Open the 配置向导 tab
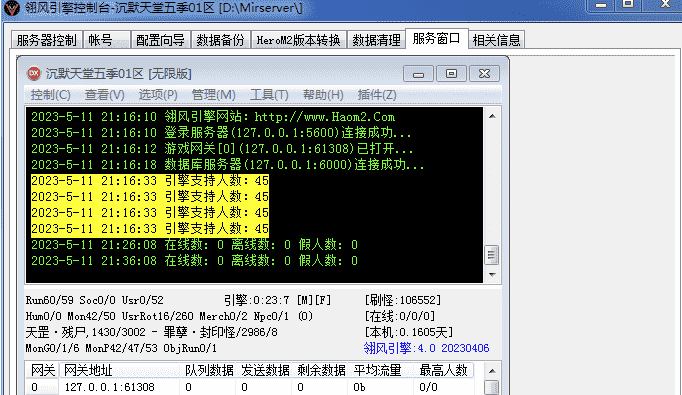Image resolution: width=682 pixels, height=395 pixels. pos(160,40)
